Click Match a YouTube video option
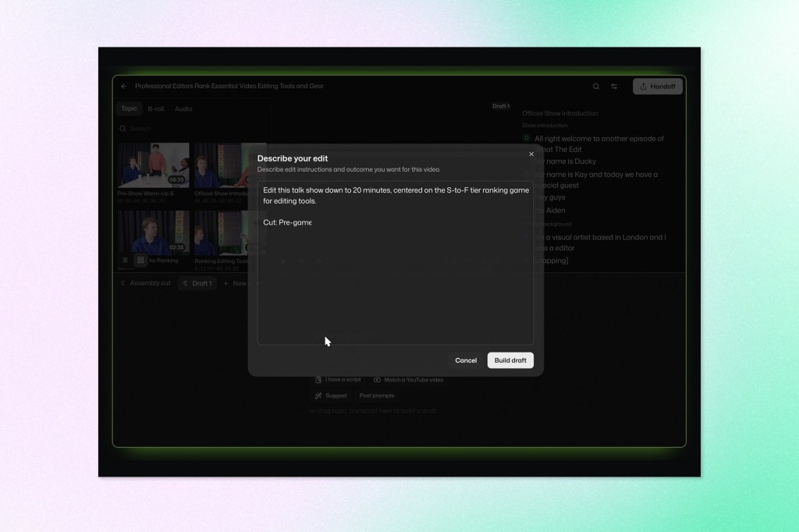799x532 pixels. 409,380
